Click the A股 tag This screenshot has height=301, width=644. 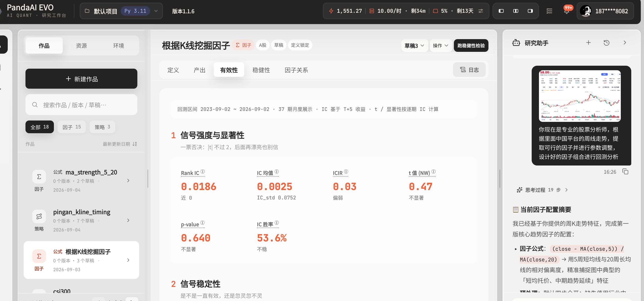pyautogui.click(x=262, y=45)
